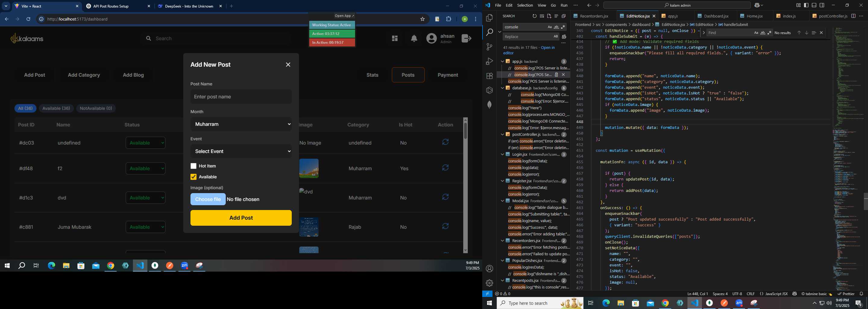Open Source Control view in activity bar
Viewport: 868px width, 309px height.
click(x=489, y=47)
